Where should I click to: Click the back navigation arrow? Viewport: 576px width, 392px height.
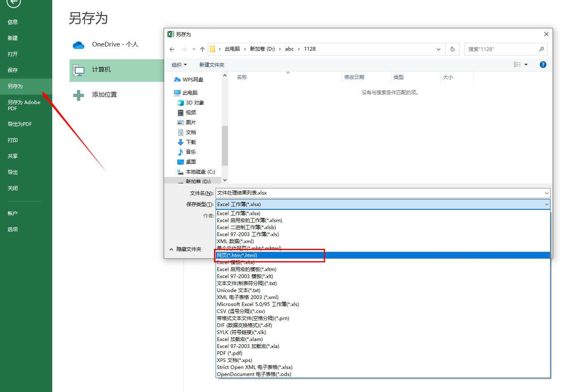coord(172,49)
